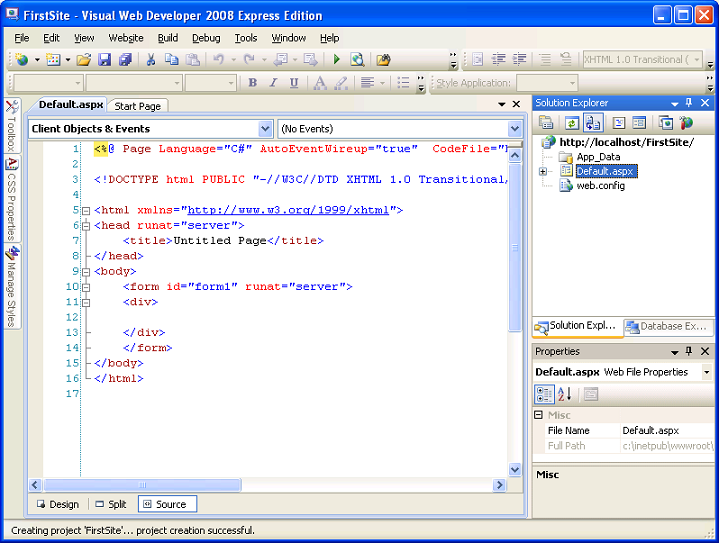Open the active files dropdown arrow beside document close
This screenshot has height=543, width=719.
click(x=502, y=105)
